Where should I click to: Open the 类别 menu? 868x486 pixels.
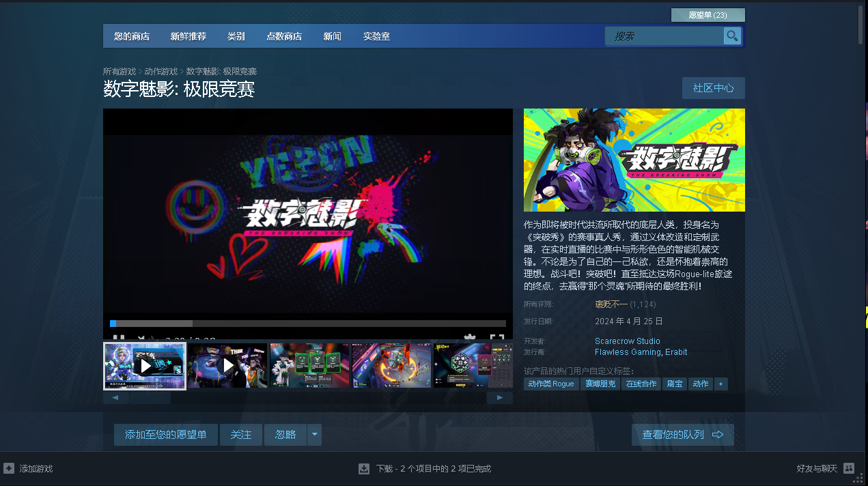coord(236,36)
